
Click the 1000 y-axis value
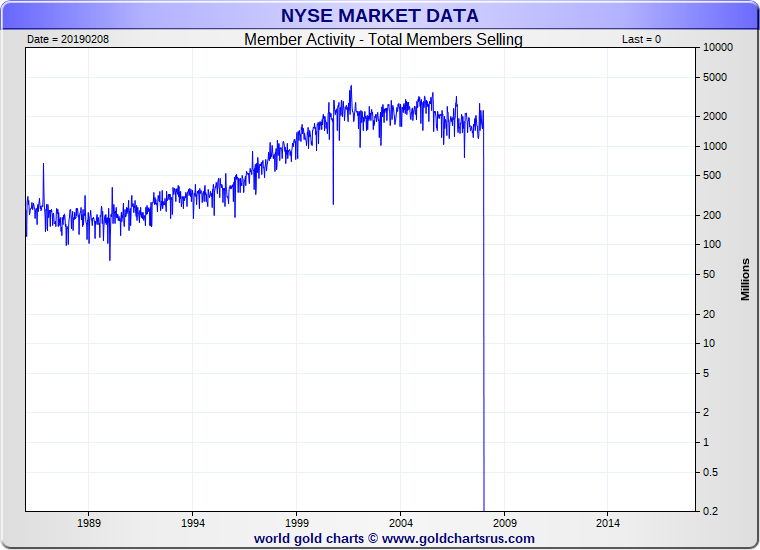pyautogui.click(x=715, y=146)
